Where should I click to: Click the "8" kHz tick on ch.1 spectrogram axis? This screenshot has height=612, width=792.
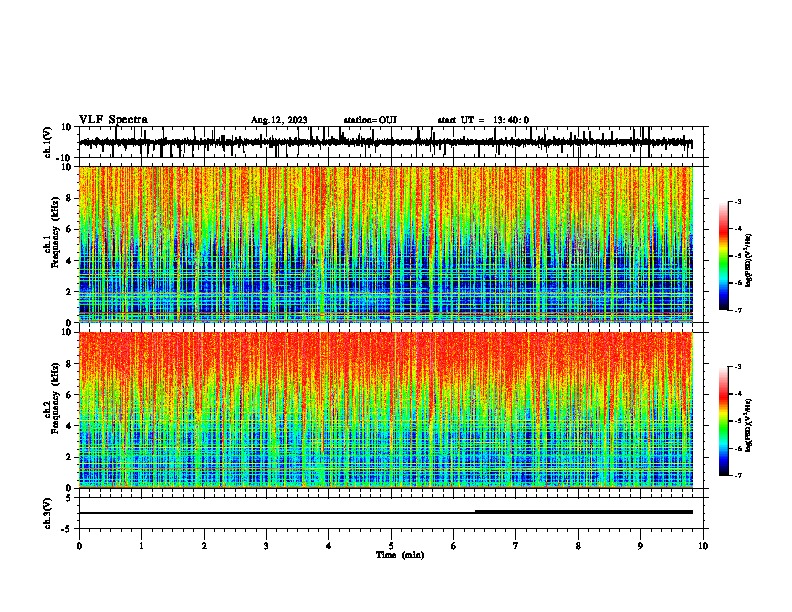click(x=69, y=198)
